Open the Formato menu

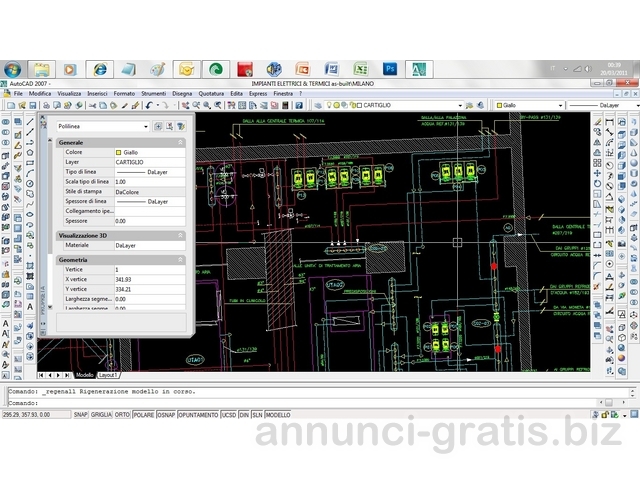pos(124,93)
